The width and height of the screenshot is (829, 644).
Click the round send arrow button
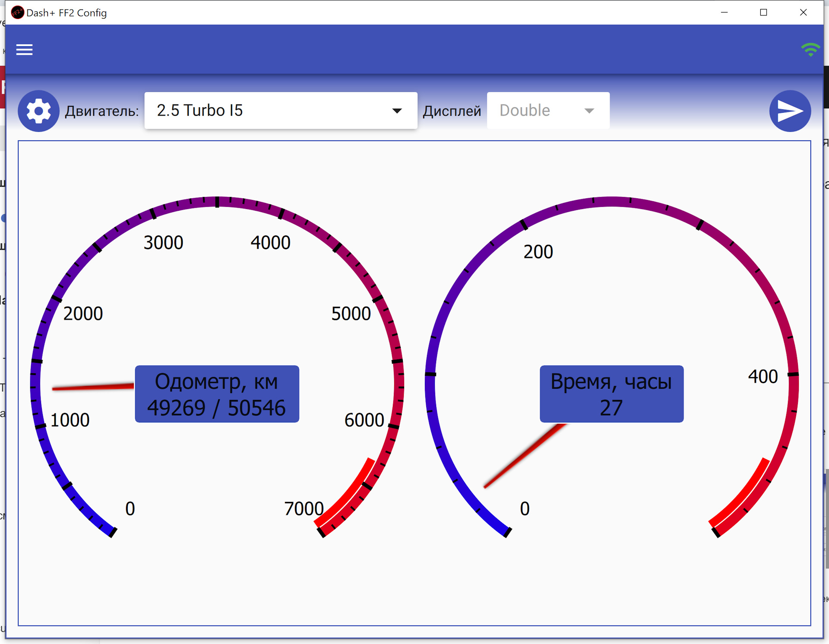click(790, 111)
